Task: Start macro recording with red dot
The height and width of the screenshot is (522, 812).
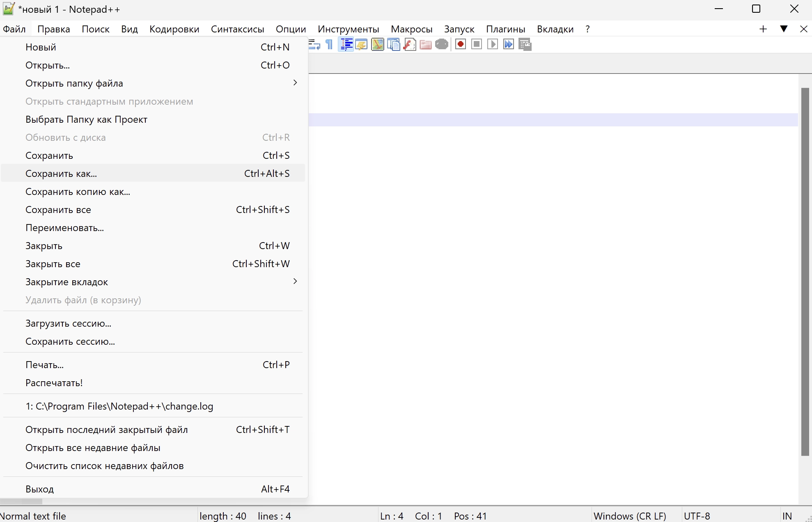Action: pyautogui.click(x=461, y=44)
